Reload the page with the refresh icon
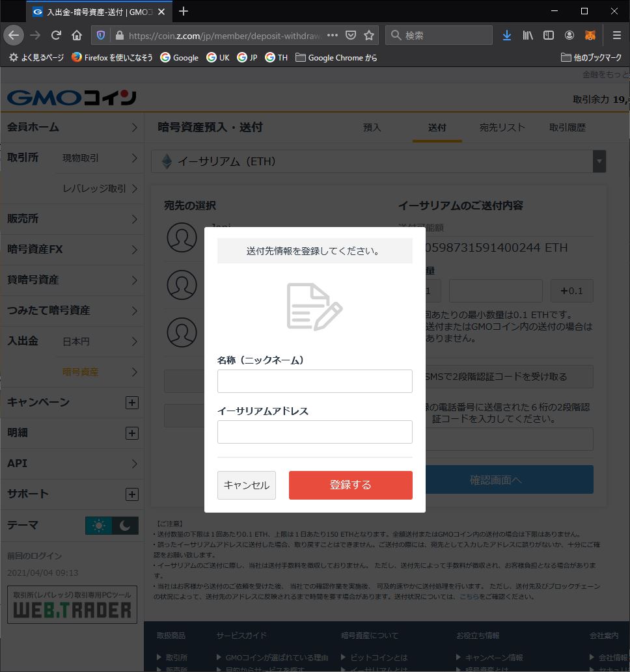 pos(56,35)
